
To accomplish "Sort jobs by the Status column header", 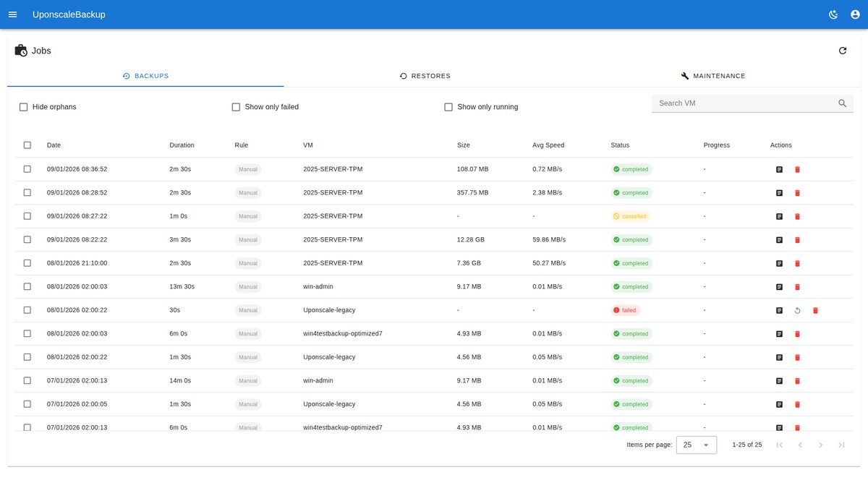I will point(620,145).
